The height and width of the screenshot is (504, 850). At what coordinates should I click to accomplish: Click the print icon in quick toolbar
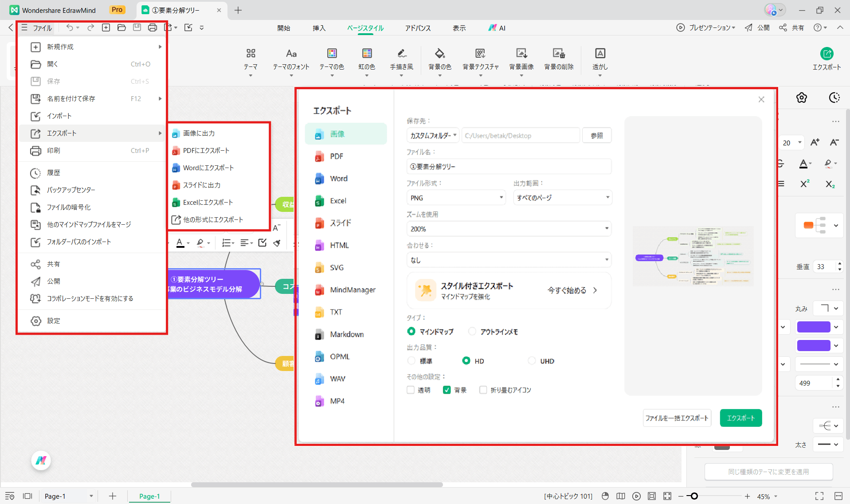152,27
